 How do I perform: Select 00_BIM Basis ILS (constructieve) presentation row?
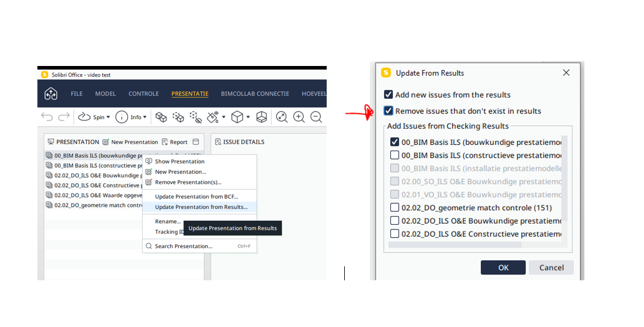94,165
